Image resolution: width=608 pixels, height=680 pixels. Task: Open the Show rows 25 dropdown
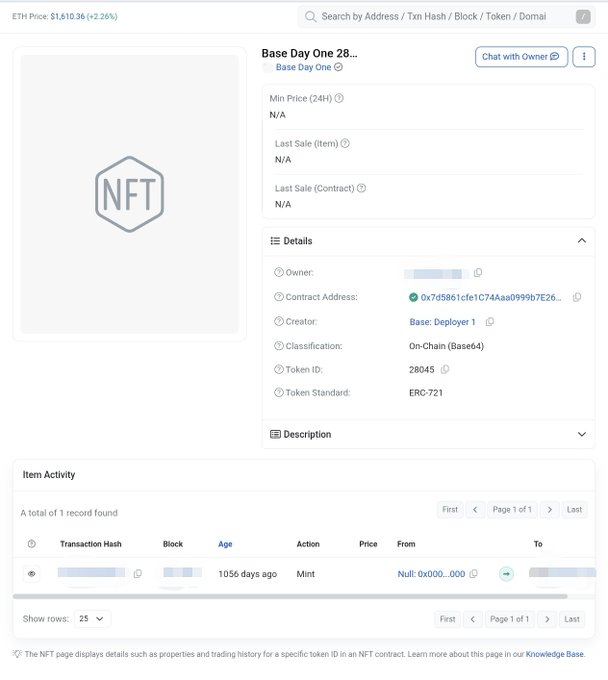92,618
